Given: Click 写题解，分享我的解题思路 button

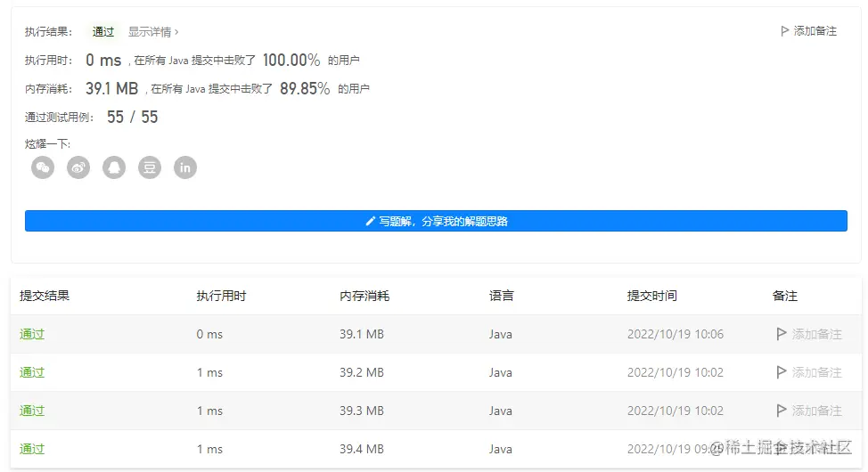Looking at the screenshot, I should click(x=436, y=221).
